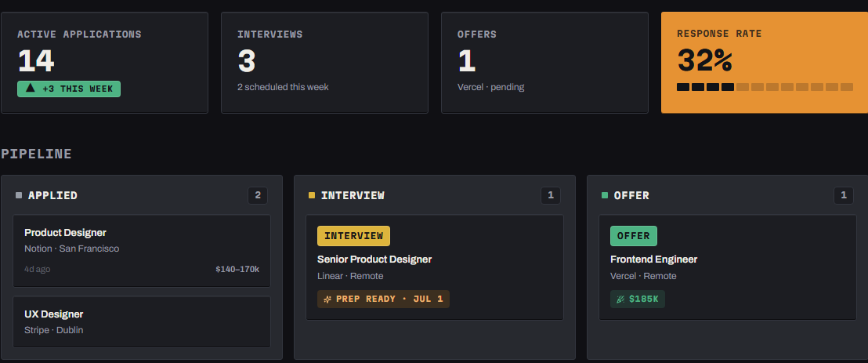Click the sparkle icon in Prep Ready badge
868x363 pixels.
[327, 299]
